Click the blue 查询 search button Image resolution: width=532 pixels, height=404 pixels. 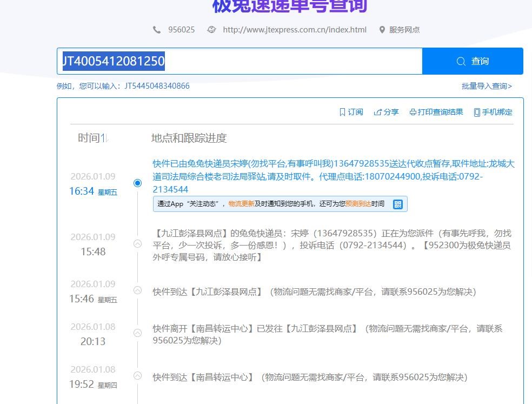pos(472,61)
